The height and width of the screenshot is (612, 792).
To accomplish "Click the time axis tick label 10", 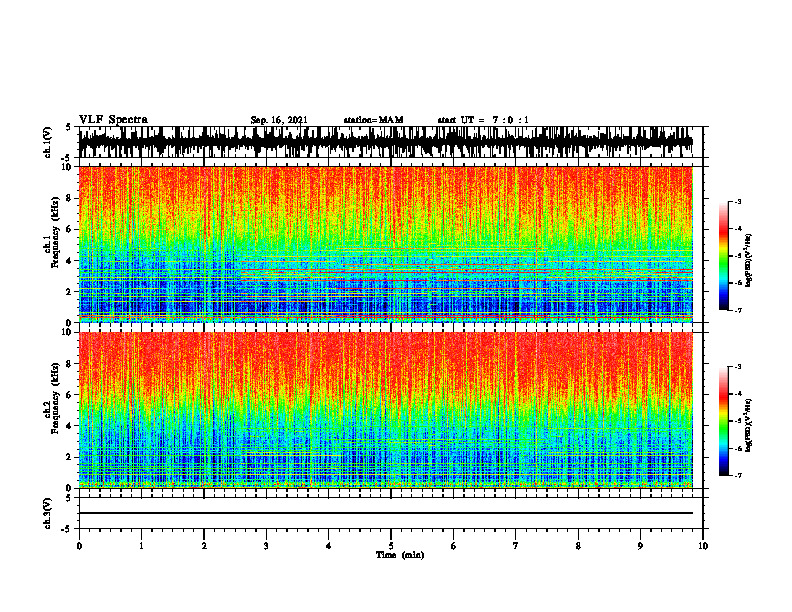I will click(x=703, y=546).
